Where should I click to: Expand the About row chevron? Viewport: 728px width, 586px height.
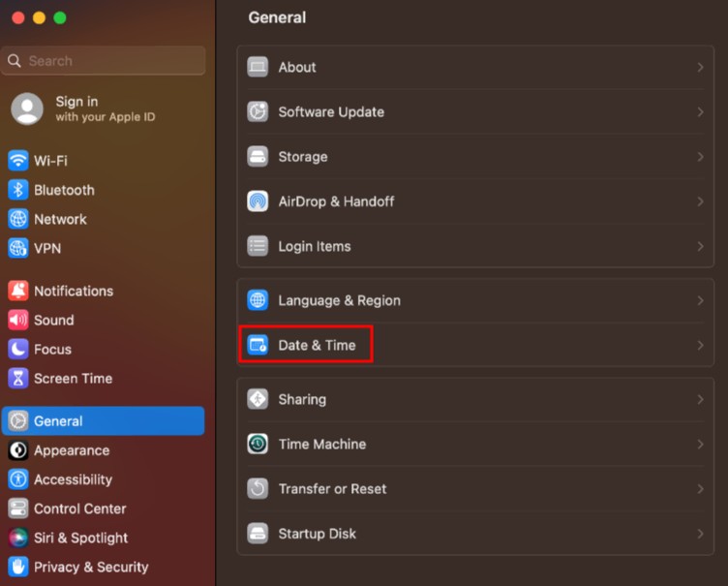(700, 67)
